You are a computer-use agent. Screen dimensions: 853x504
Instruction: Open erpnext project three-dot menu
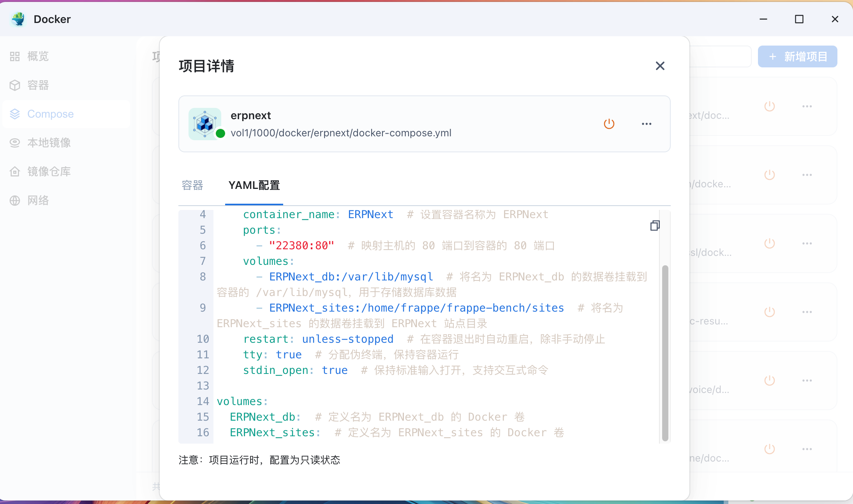coord(646,124)
